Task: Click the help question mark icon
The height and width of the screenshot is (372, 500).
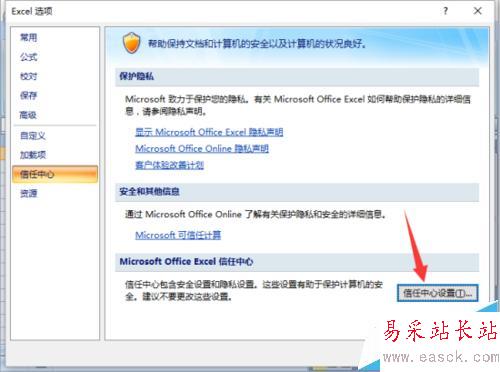Action: tap(446, 11)
